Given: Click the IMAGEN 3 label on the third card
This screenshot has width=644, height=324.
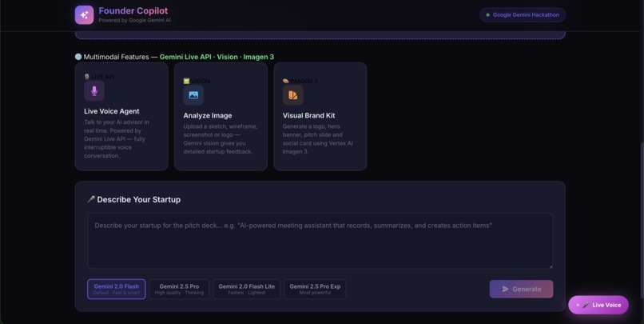Looking at the screenshot, I should point(300,81).
